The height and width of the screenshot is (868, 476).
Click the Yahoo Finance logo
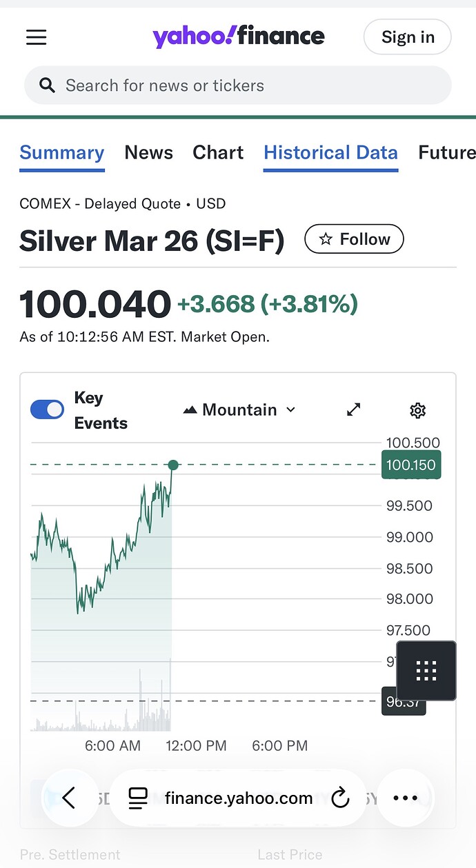point(238,37)
